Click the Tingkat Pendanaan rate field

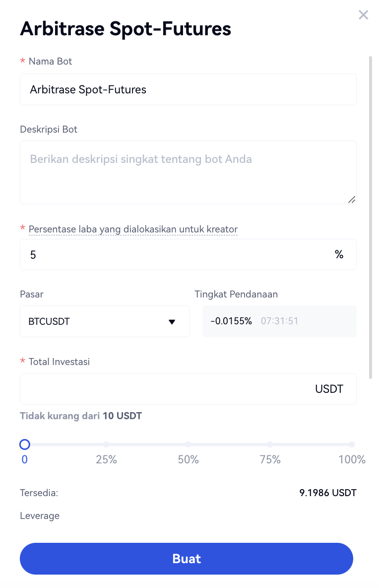tap(279, 321)
